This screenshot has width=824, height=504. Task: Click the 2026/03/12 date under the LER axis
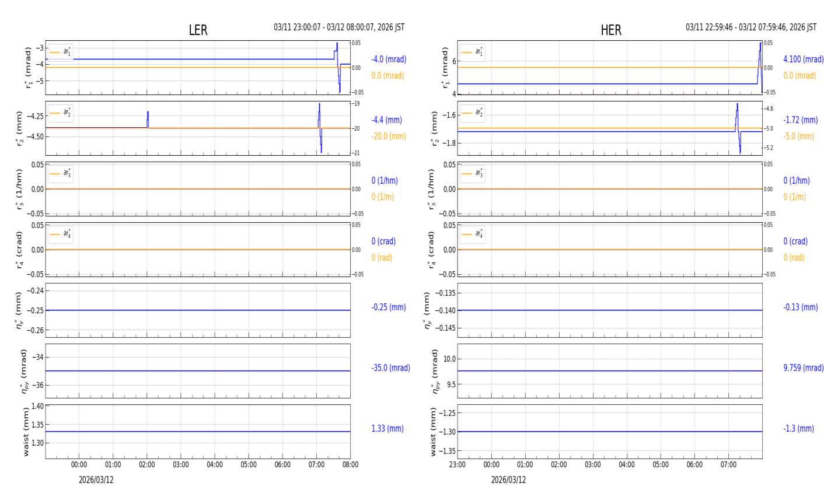pyautogui.click(x=96, y=480)
